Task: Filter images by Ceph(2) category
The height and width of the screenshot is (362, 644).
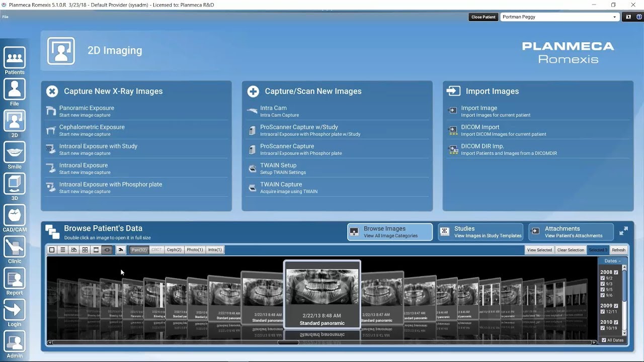Action: pyautogui.click(x=174, y=250)
